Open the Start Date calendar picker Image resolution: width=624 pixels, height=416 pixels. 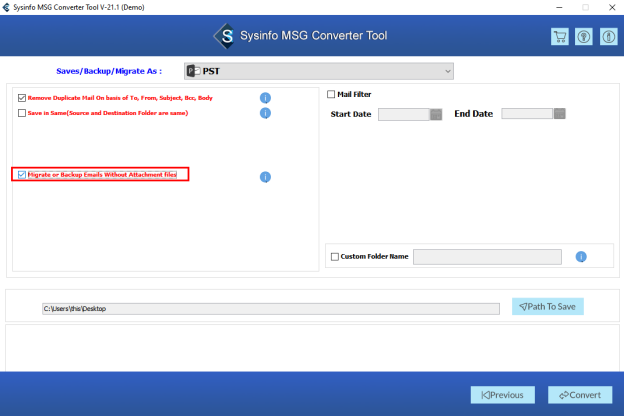click(x=436, y=114)
